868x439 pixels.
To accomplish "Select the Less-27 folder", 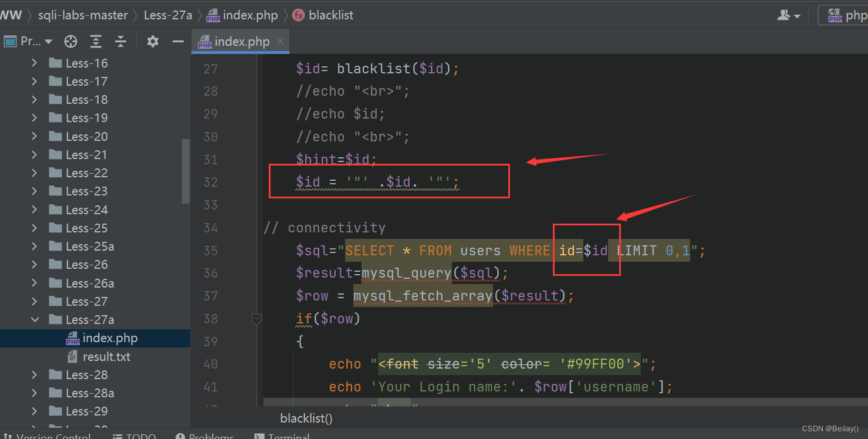I will tap(87, 301).
